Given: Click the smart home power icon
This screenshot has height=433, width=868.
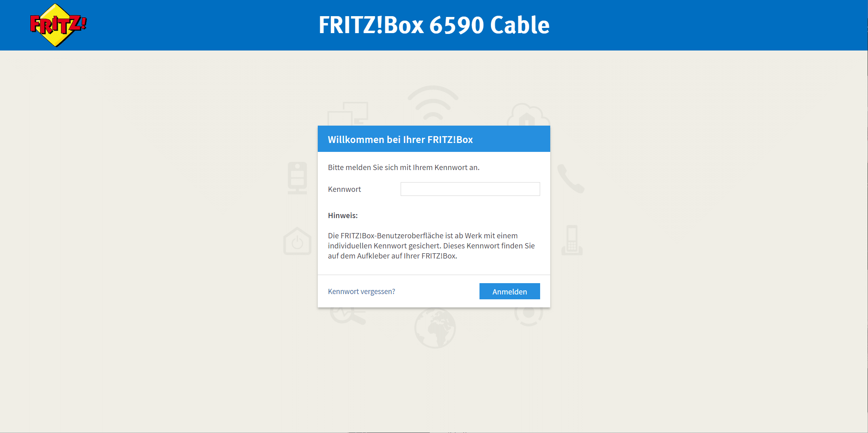Looking at the screenshot, I should (x=297, y=241).
